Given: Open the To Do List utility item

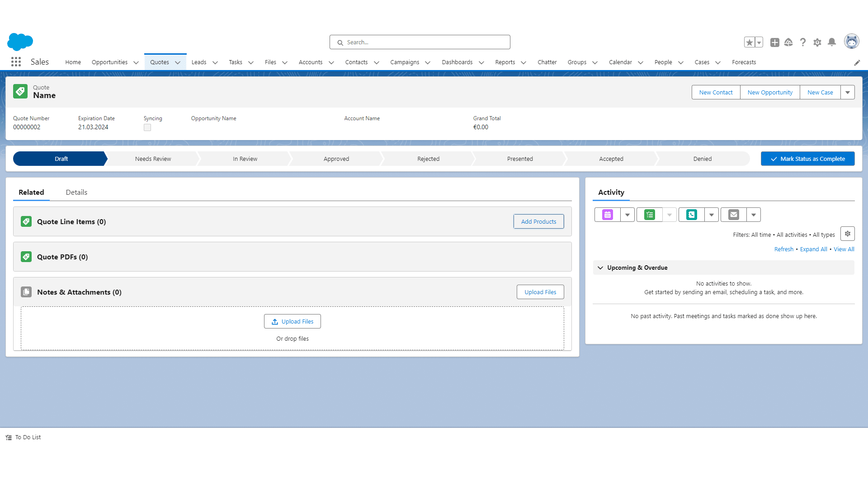Looking at the screenshot, I should click(23, 437).
